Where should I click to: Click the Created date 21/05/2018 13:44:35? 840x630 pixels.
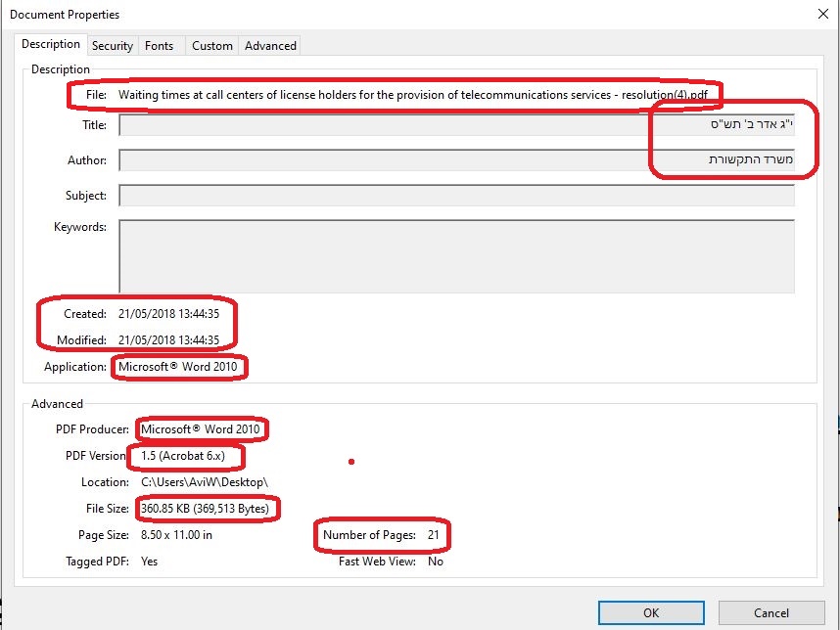pos(168,314)
